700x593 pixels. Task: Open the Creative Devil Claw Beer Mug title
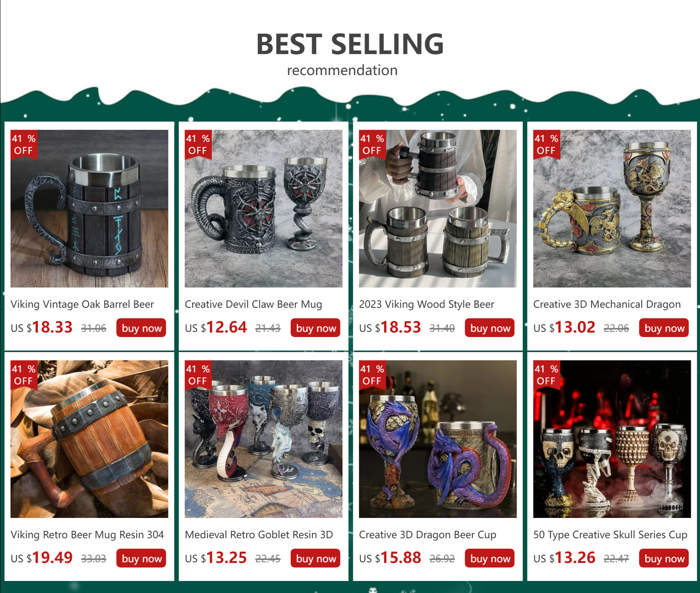coord(253,304)
